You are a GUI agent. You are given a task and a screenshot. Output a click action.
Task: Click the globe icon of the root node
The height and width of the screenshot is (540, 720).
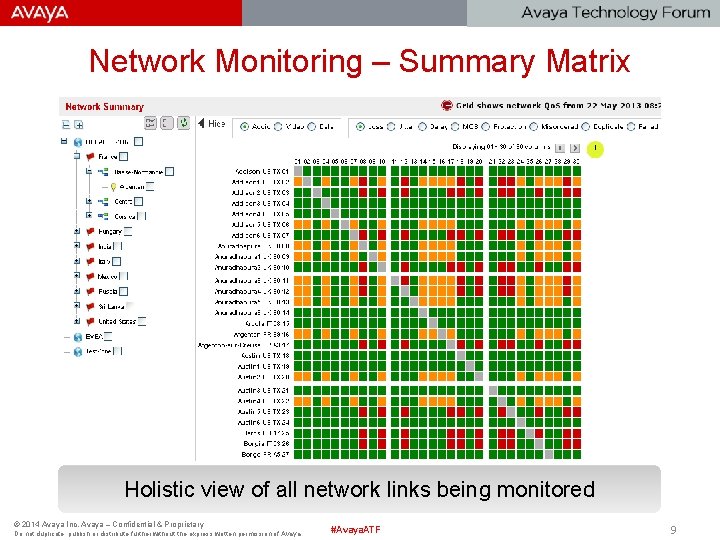78,142
